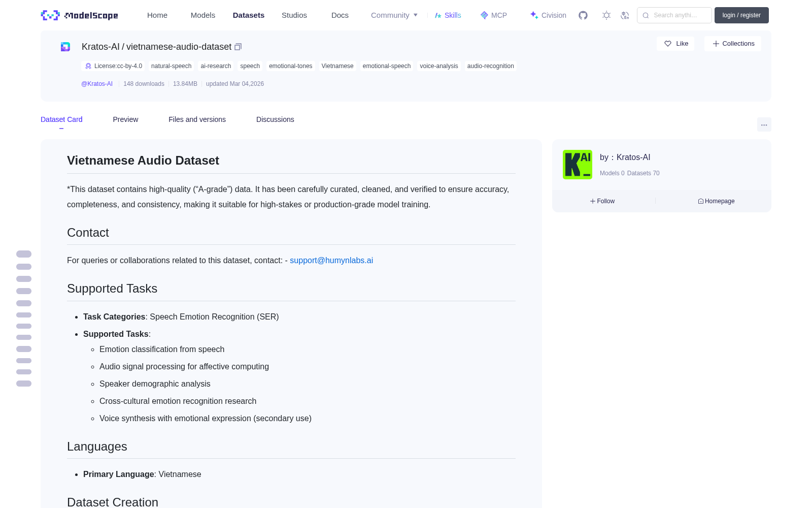Click the speech tag
Viewport: 812px width, 508px height.
point(250,66)
